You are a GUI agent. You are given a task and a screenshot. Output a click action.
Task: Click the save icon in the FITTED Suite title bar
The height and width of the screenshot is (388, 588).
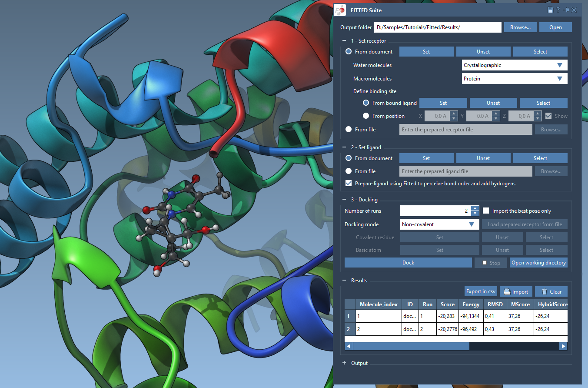pos(550,10)
